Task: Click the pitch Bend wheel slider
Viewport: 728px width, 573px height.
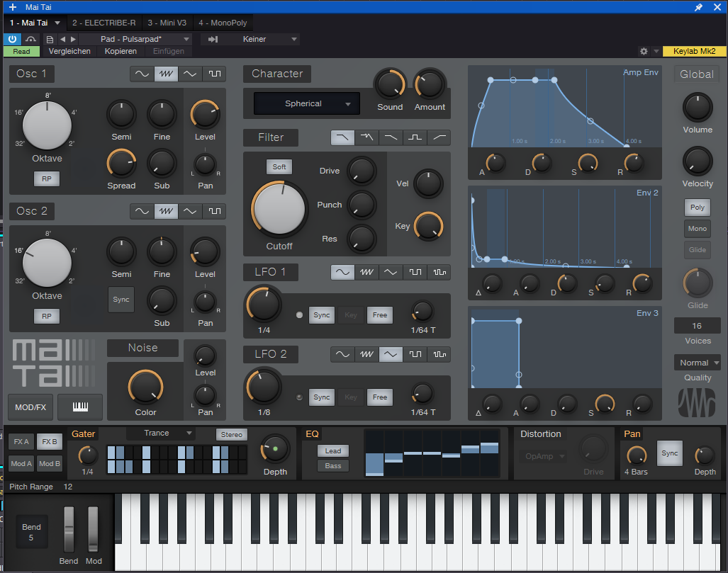Action: click(69, 529)
